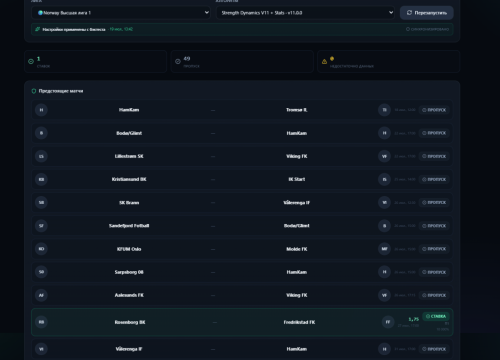Viewport: 500px width, 360px height.
Task: Click the green СТАВКА badge on the Rosenborg row
Action: click(436, 316)
